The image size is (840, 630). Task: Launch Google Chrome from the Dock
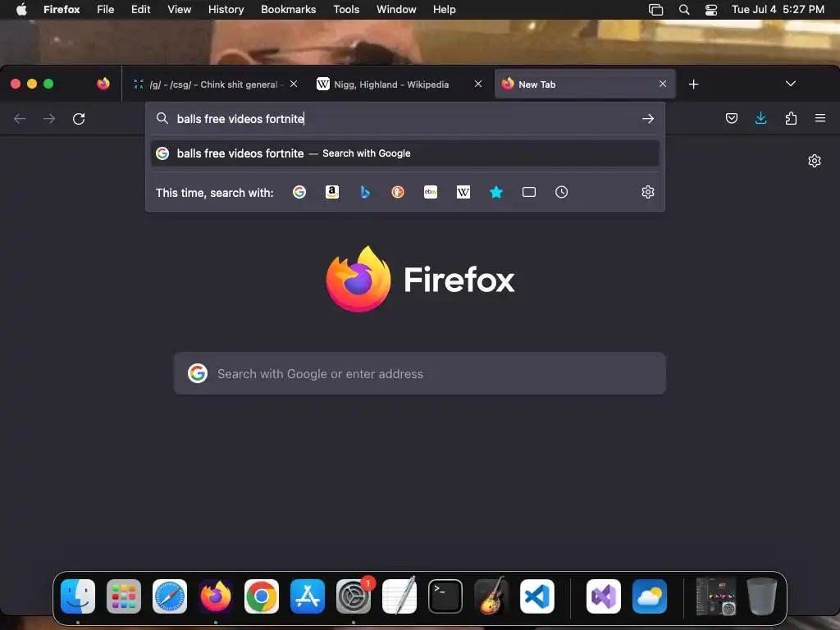[x=262, y=596]
